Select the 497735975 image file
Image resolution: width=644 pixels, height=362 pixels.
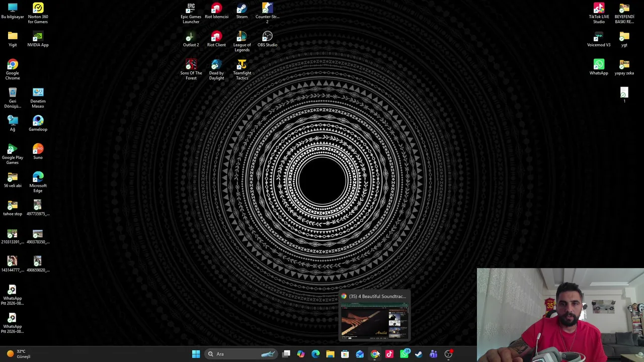pos(38,208)
